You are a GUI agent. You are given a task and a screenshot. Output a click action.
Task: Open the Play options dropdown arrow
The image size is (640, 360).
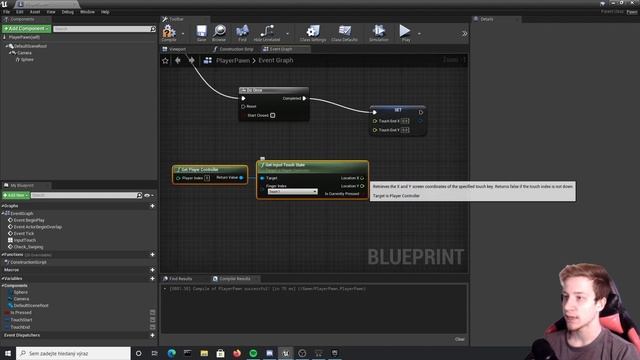(x=419, y=33)
